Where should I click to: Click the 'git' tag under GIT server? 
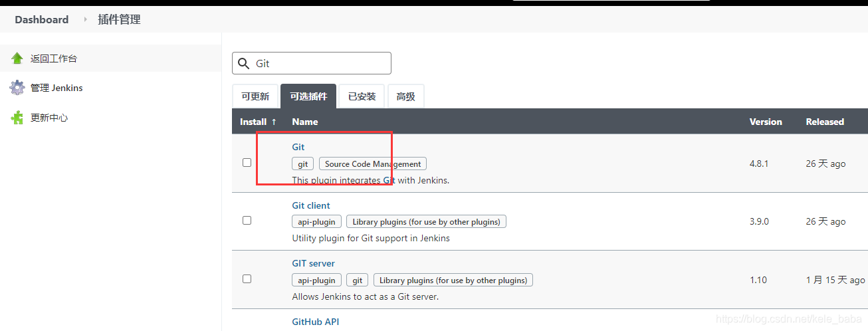[358, 280]
